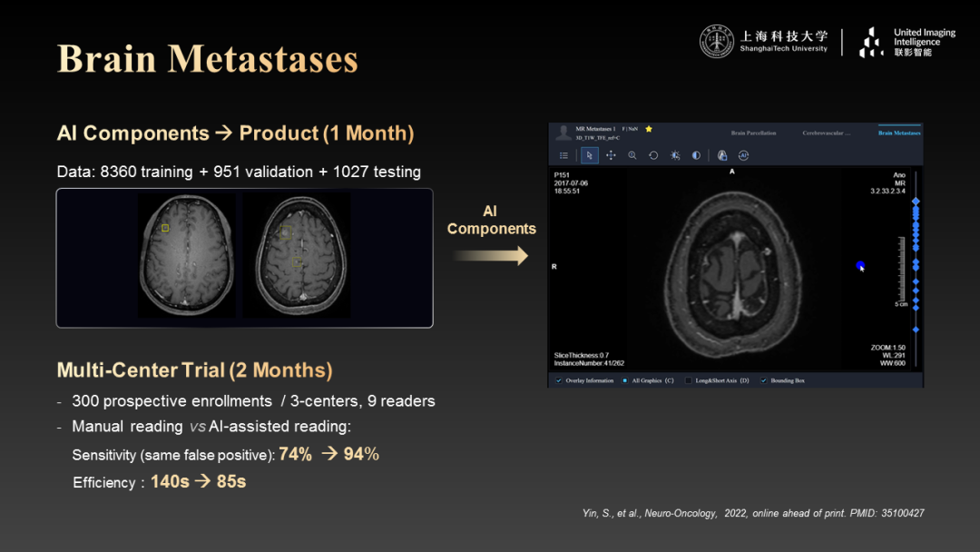Viewport: 980px width, 552px height.
Task: Click the brain lock segmentation icon
Action: pos(722,155)
